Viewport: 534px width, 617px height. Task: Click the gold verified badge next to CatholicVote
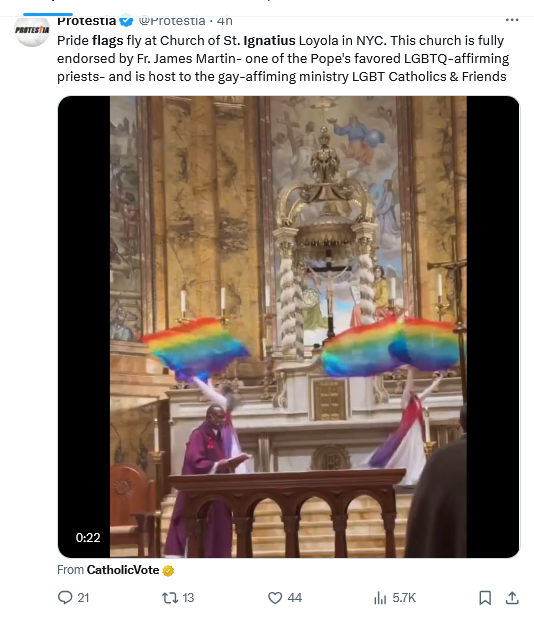pyautogui.click(x=168, y=571)
